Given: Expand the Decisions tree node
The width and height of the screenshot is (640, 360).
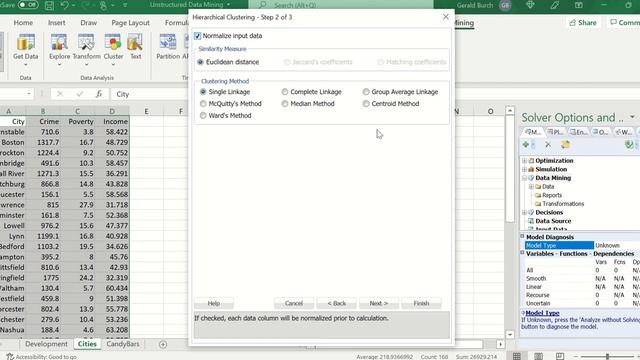Looking at the screenshot, I should tap(524, 212).
